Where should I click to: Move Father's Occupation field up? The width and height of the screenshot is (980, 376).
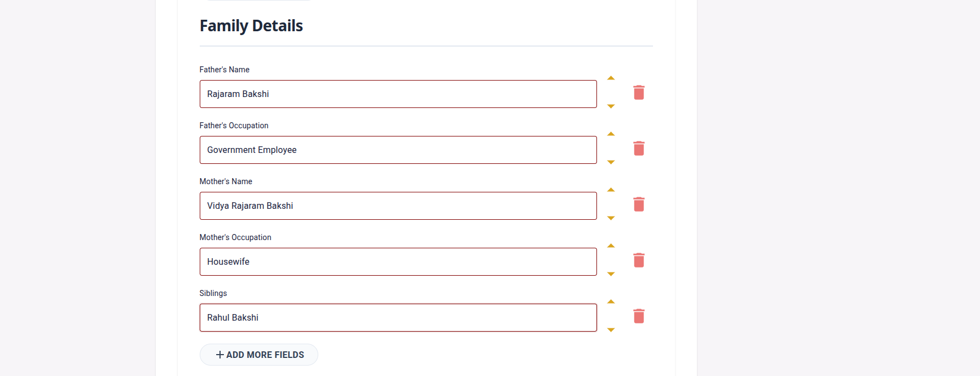[611, 134]
